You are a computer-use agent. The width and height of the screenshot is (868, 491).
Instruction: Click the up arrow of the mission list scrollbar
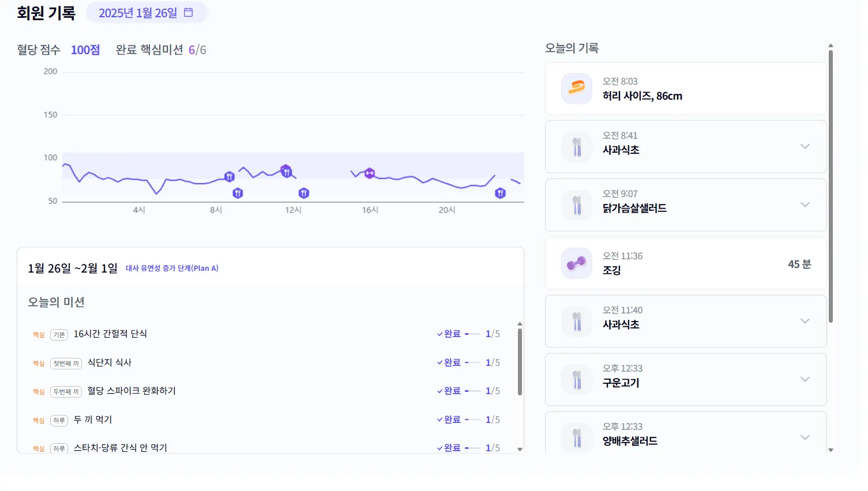(x=520, y=324)
